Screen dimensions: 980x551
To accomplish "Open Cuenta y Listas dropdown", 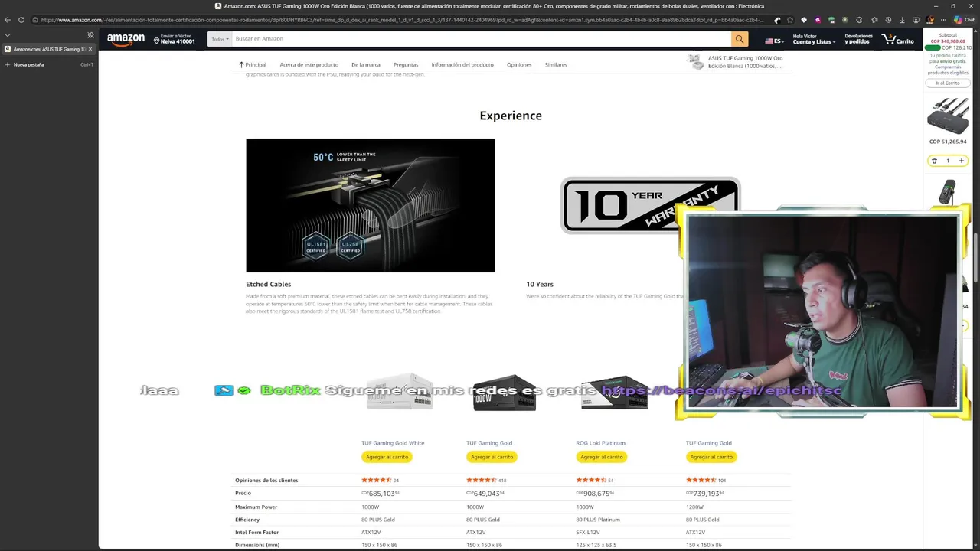I will click(x=812, y=39).
